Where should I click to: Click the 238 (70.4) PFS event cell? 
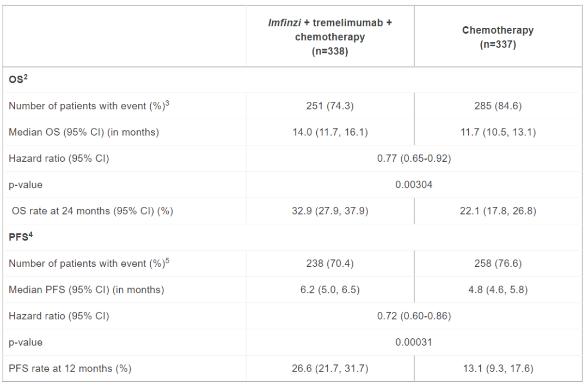point(330,264)
